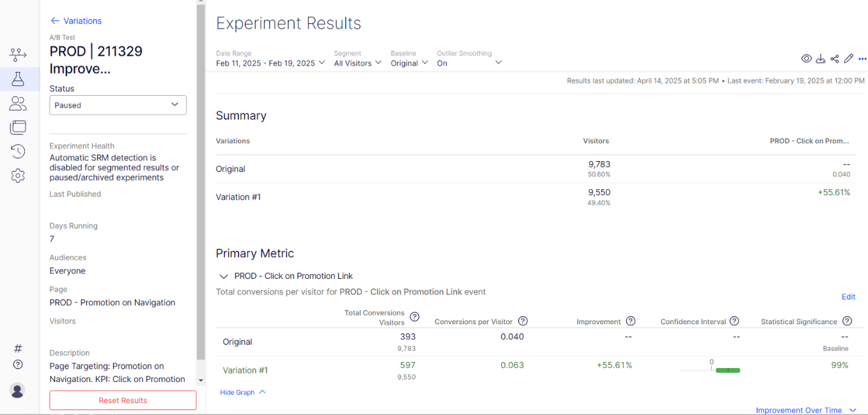The width and height of the screenshot is (868, 415).
Task: Open the Audiences people icon in sidebar
Action: (x=18, y=103)
